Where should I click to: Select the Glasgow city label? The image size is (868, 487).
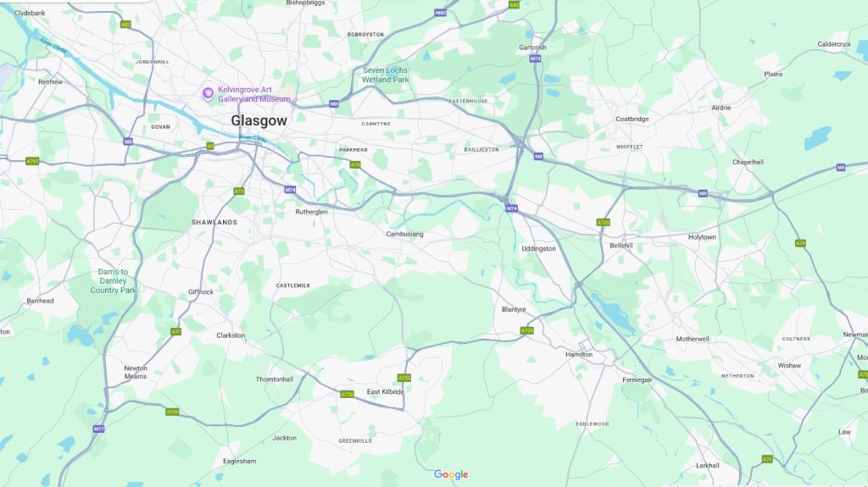pyautogui.click(x=259, y=120)
